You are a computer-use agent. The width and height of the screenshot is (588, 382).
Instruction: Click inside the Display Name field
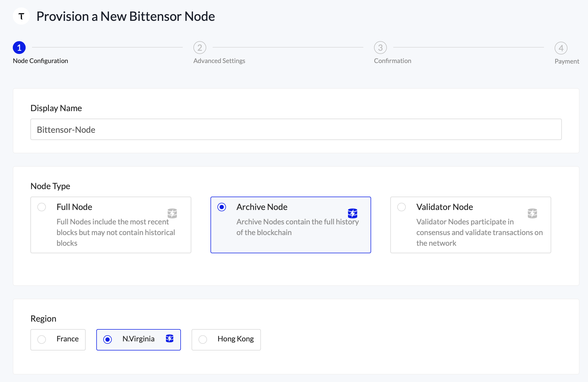click(x=296, y=129)
